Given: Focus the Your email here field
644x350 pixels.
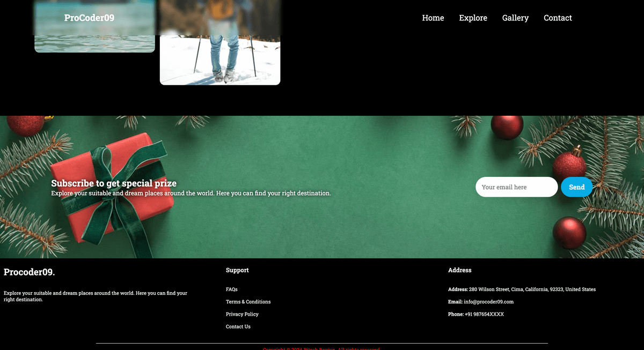Looking at the screenshot, I should 516,187.
